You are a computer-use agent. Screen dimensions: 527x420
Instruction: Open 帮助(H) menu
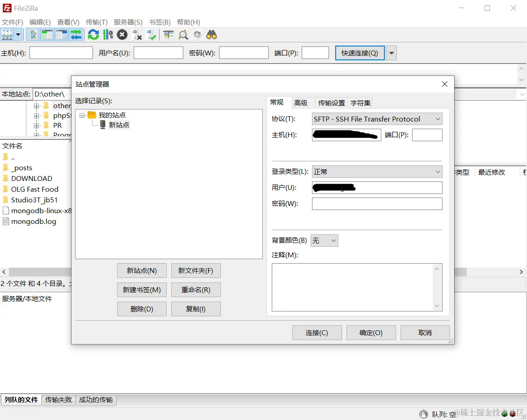(x=189, y=22)
